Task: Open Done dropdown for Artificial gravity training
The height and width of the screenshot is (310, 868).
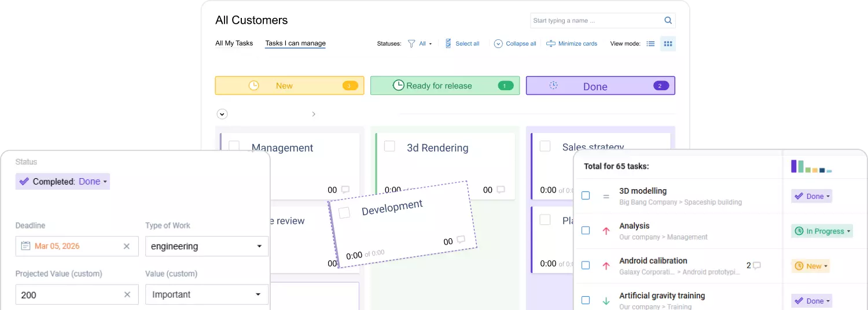Action: coord(811,301)
